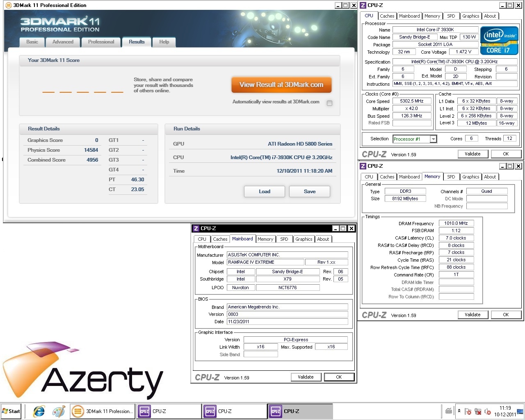The height and width of the screenshot is (420, 525).
Task: Open Mainboard tab in the CPU-Z memory window
Action: tap(409, 177)
